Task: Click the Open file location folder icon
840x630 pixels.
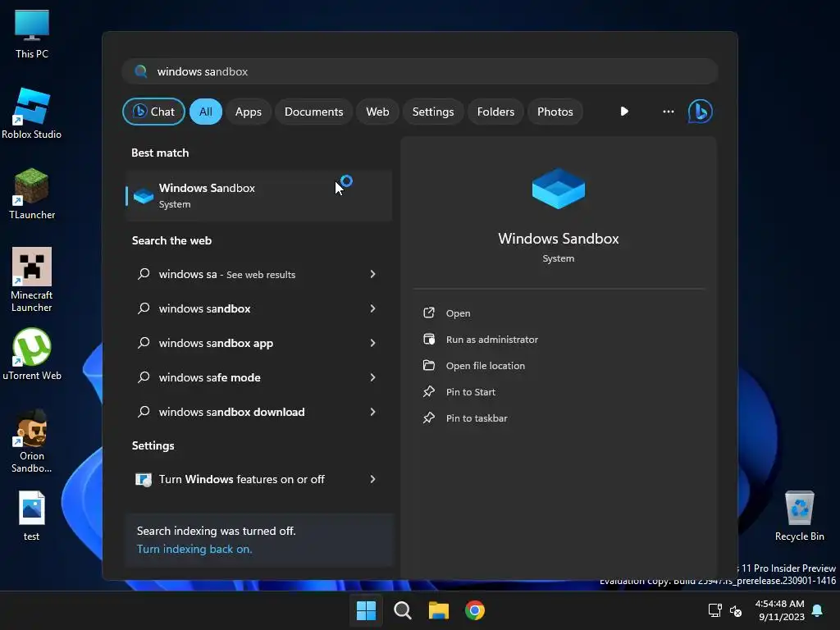Action: 429,365
